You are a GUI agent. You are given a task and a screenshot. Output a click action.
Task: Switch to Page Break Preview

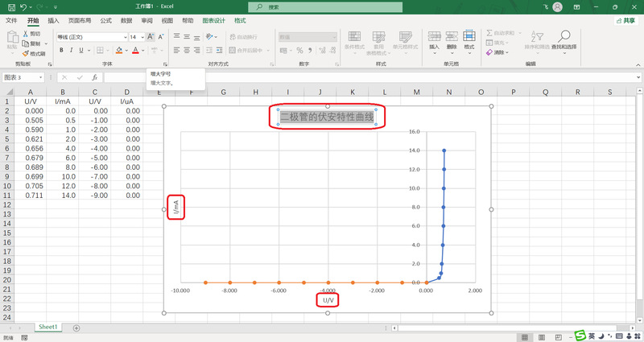[x=558, y=337]
